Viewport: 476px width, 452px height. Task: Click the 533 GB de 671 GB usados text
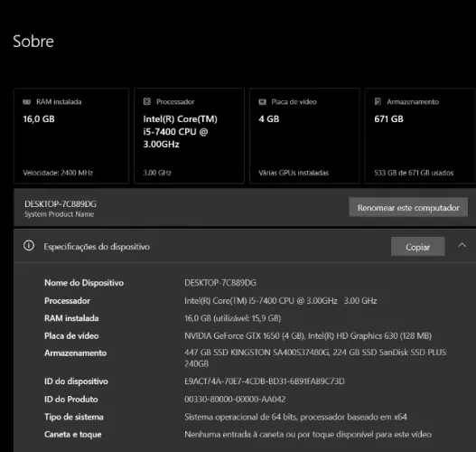(x=414, y=173)
